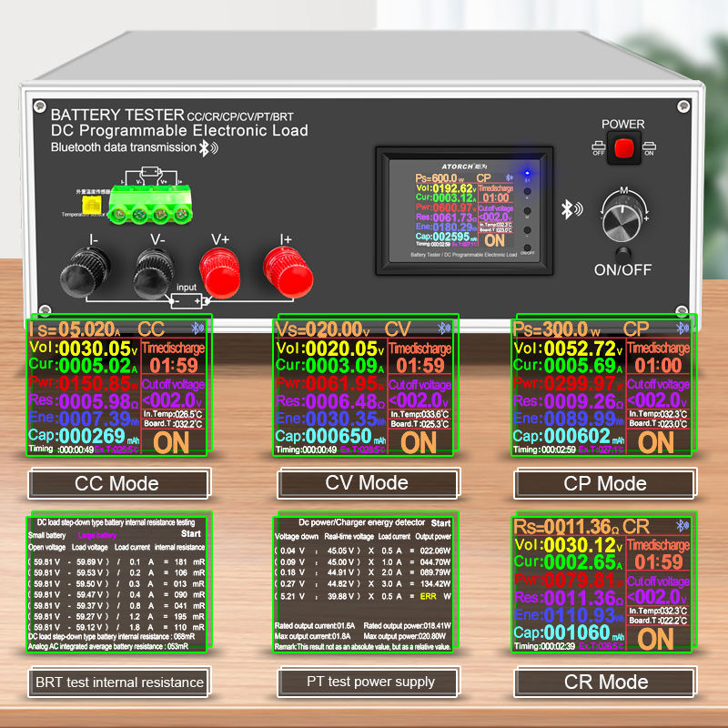Click 'BATTERY TESTER' title on front panel
Screen dimensions: 728x728
click(x=117, y=115)
